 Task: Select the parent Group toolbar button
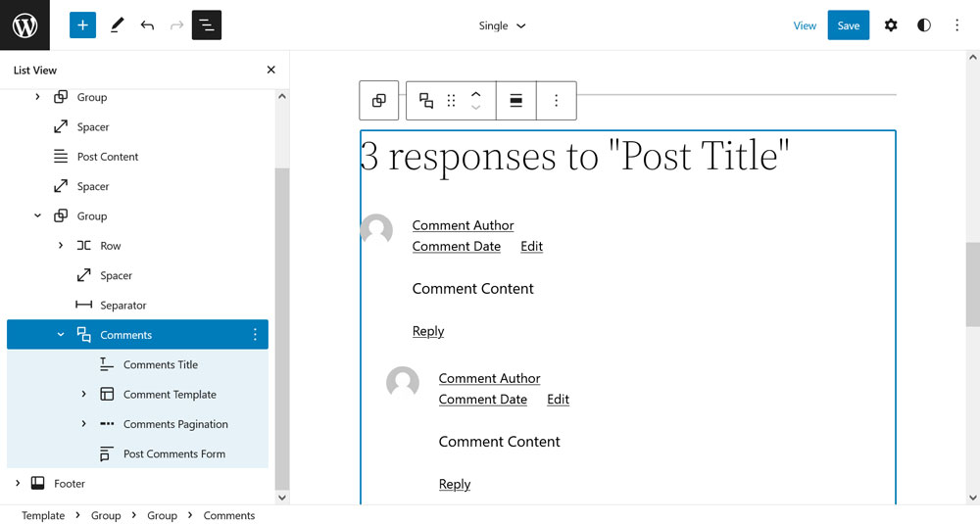pyautogui.click(x=378, y=101)
